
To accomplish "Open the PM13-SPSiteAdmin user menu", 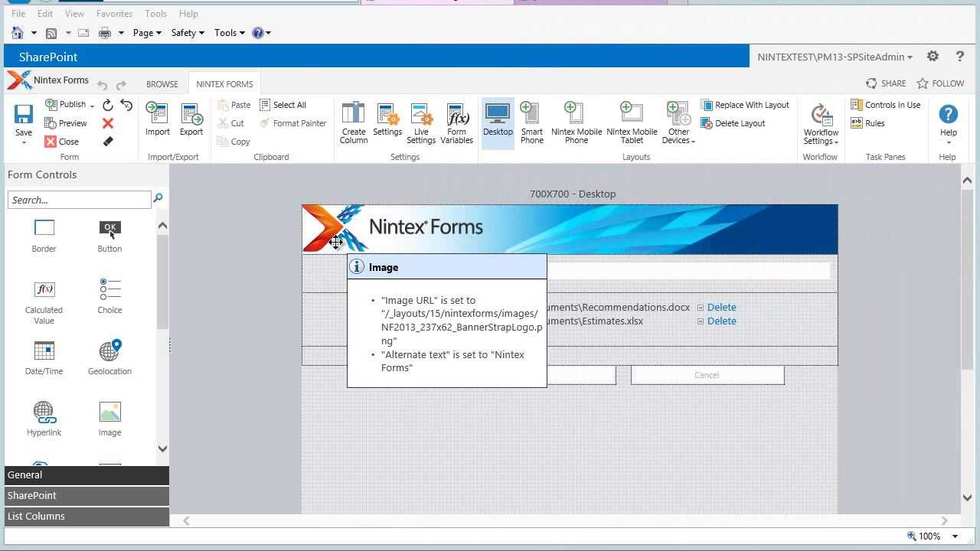I will tap(835, 57).
